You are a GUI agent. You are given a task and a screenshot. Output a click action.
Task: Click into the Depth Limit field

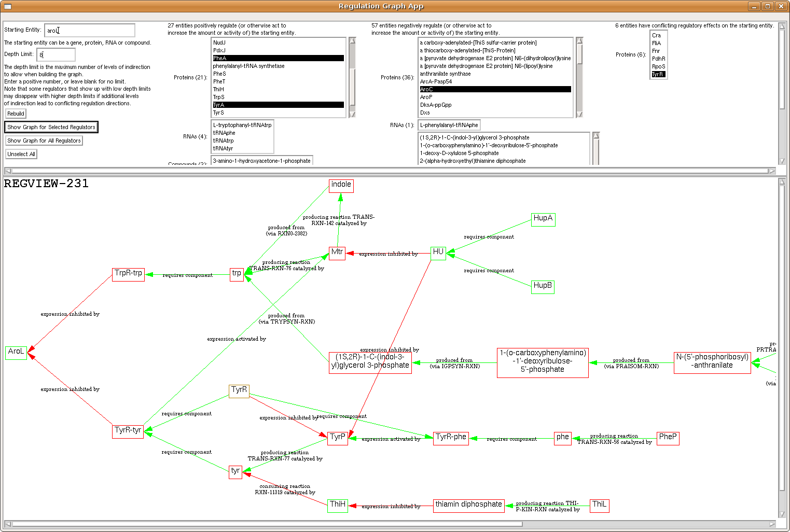click(56, 54)
